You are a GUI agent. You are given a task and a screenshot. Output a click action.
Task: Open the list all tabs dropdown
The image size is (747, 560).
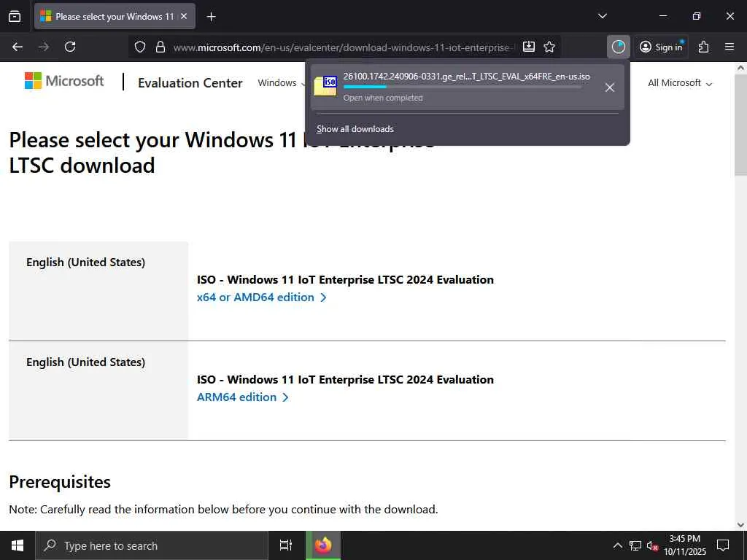(602, 16)
